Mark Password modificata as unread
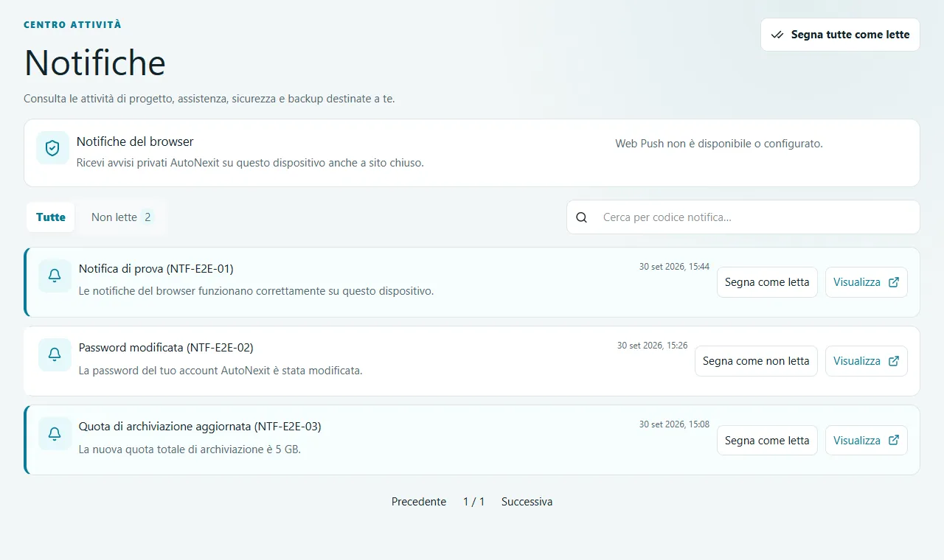Screen dimensions: 944x560 tap(756, 361)
